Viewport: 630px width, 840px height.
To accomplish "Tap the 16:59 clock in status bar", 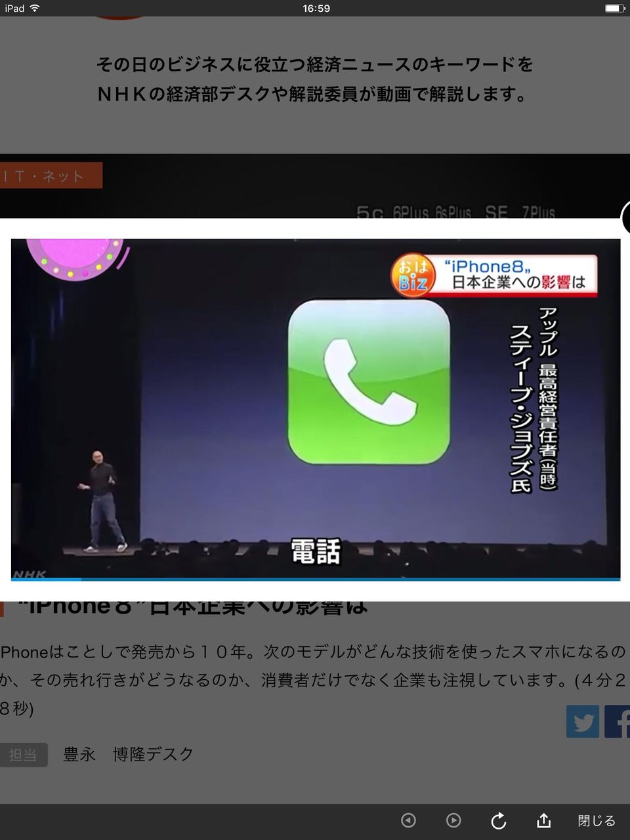I will click(x=316, y=8).
